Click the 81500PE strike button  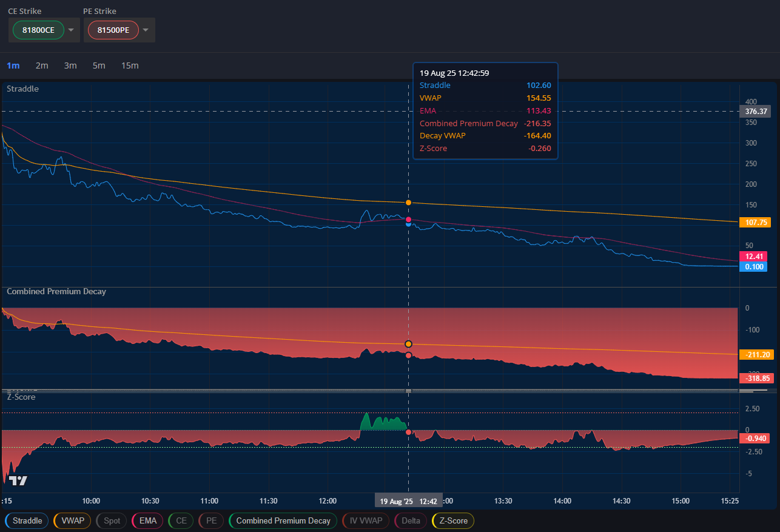(113, 30)
